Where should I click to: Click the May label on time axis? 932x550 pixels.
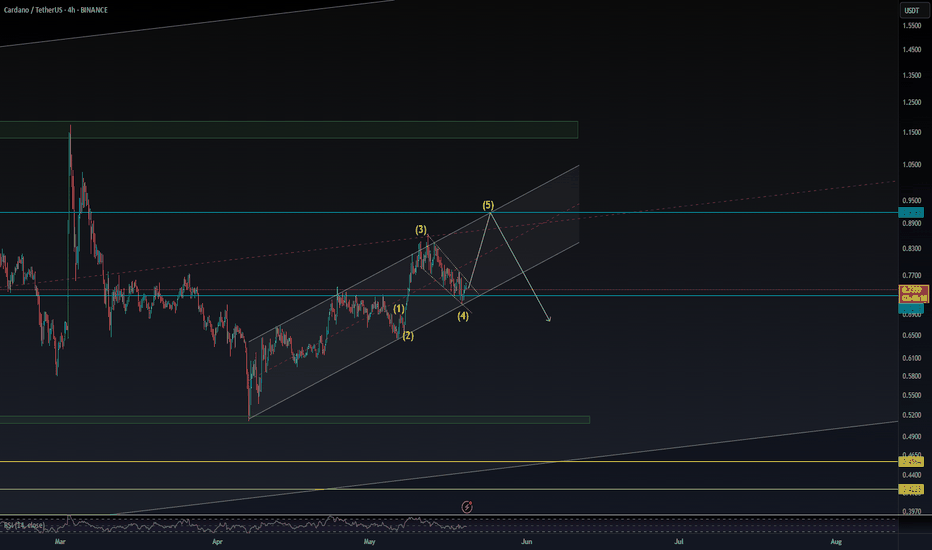[x=370, y=542]
